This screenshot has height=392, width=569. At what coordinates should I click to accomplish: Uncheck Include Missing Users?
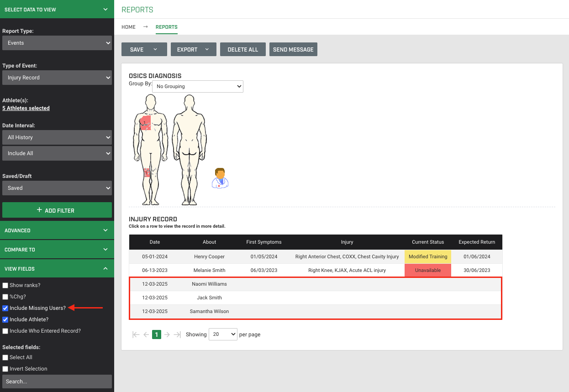5,308
